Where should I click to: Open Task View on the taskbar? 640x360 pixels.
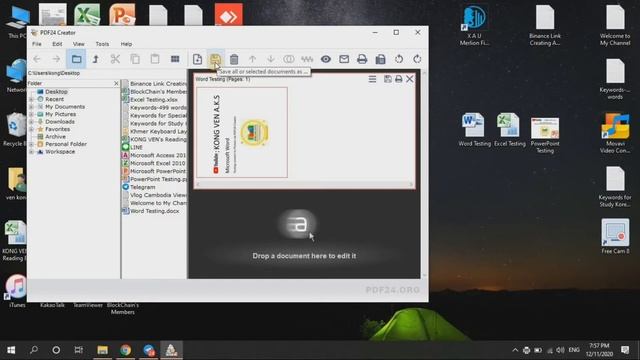78,350
